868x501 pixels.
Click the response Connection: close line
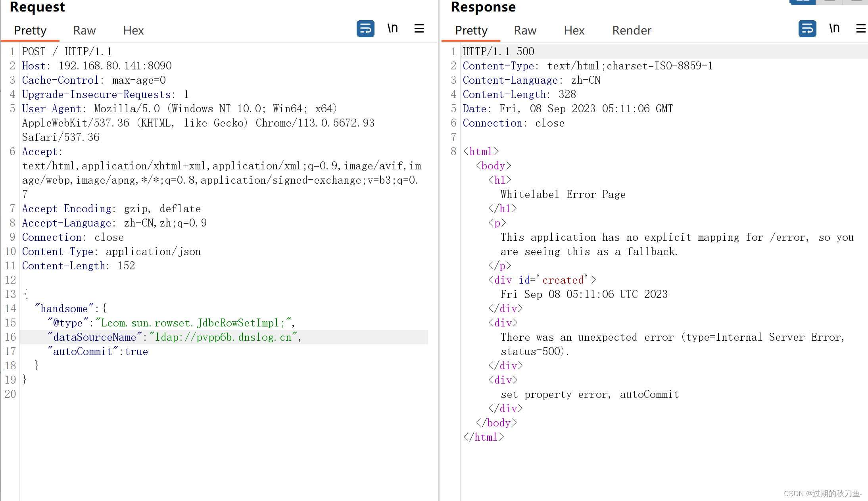(x=513, y=123)
